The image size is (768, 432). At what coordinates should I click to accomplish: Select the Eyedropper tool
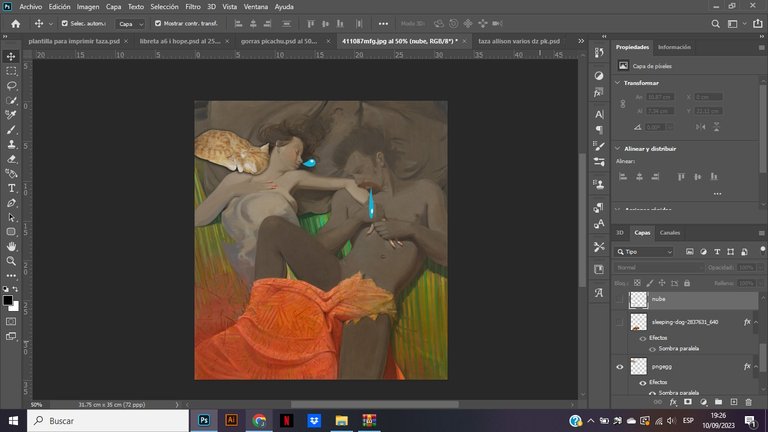pos(11,115)
